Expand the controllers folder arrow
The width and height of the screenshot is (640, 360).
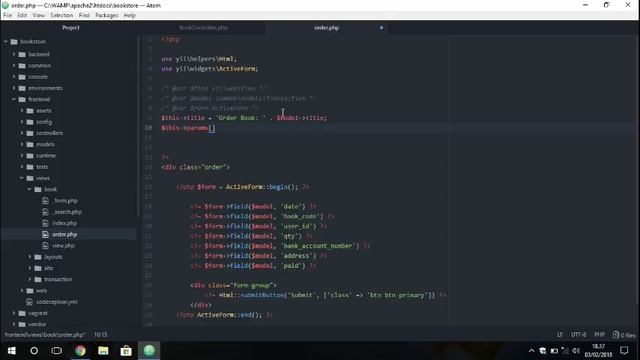22,133
